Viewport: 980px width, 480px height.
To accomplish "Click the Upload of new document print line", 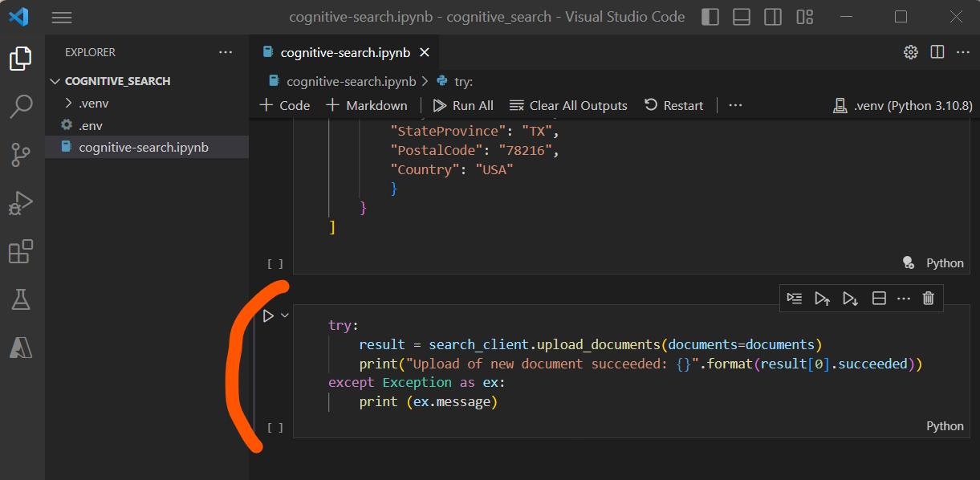I will coord(640,364).
